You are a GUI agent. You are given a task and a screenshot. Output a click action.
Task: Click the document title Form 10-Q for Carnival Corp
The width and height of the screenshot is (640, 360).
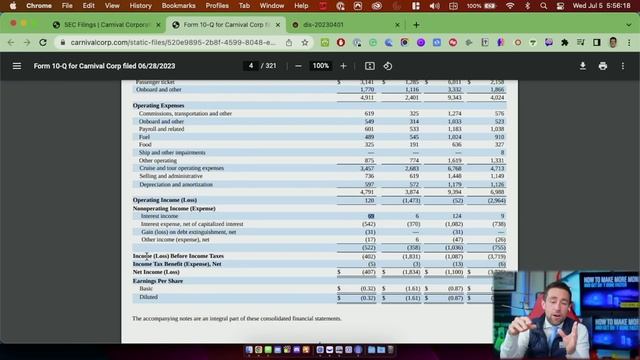104,66
